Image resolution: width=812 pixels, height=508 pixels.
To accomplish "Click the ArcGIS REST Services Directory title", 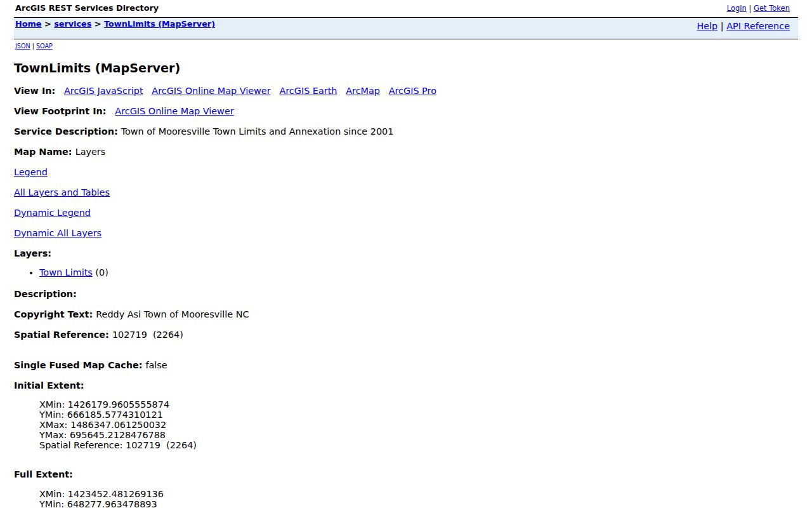I will [87, 8].
